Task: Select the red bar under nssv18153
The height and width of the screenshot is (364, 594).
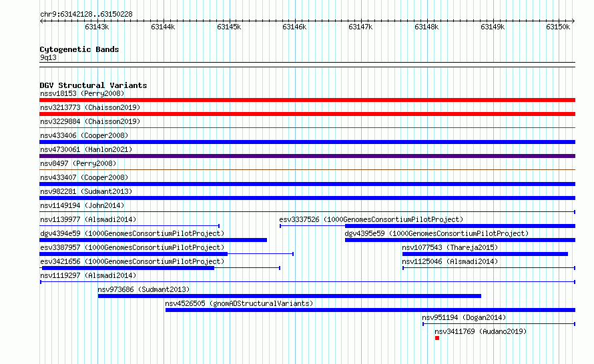Action: click(x=307, y=100)
